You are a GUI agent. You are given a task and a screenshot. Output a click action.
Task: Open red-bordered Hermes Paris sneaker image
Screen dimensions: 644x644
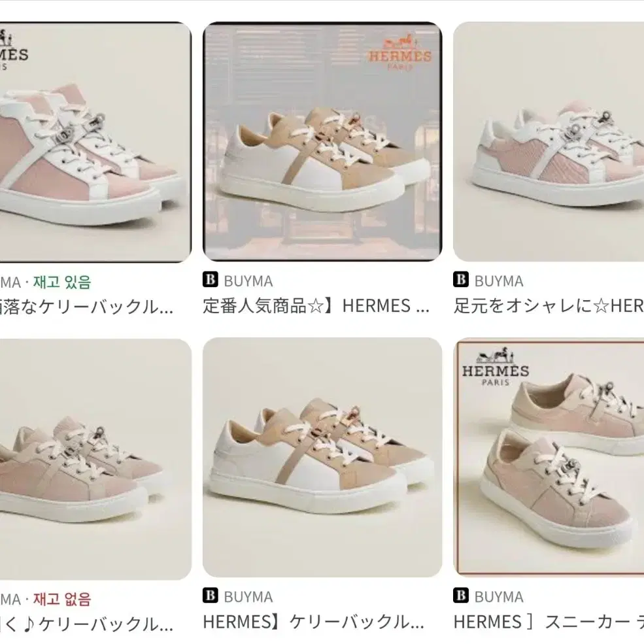[549, 457]
